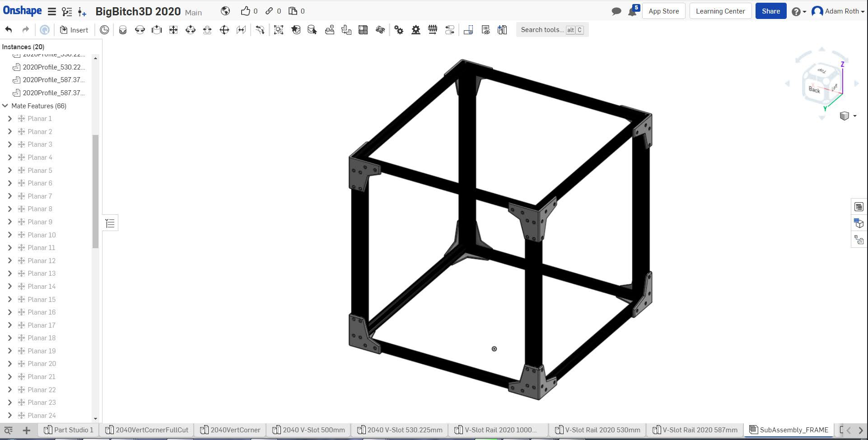Click the blue Share button
Screen dimensions: 868x440
pos(771,11)
